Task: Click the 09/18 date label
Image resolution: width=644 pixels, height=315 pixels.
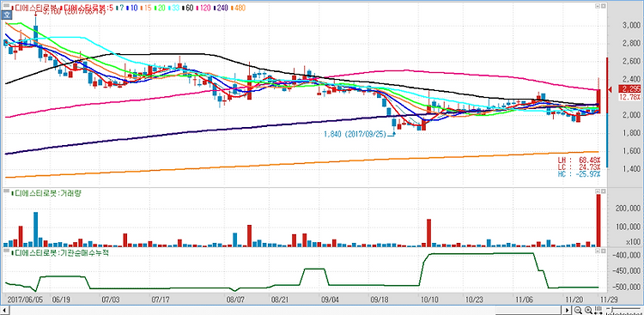Action: click(380, 300)
